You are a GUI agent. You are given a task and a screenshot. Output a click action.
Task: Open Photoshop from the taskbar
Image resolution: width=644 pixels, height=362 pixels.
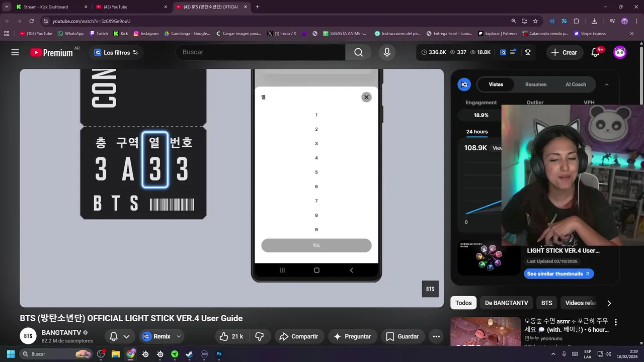(219, 354)
